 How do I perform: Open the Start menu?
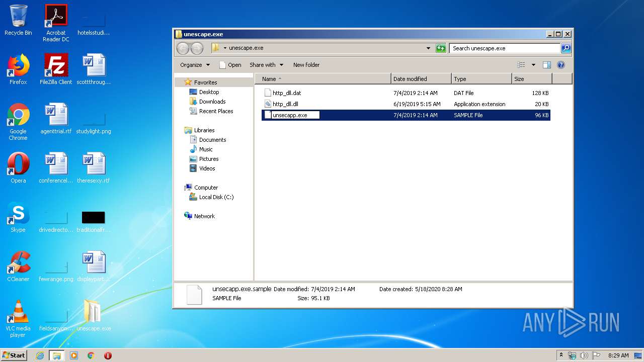click(x=14, y=355)
